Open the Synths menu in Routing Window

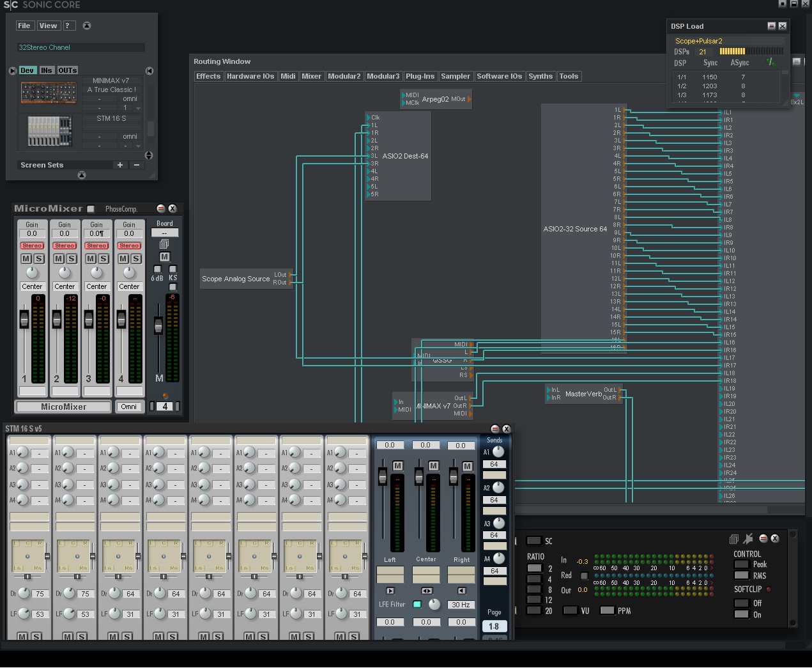(540, 76)
